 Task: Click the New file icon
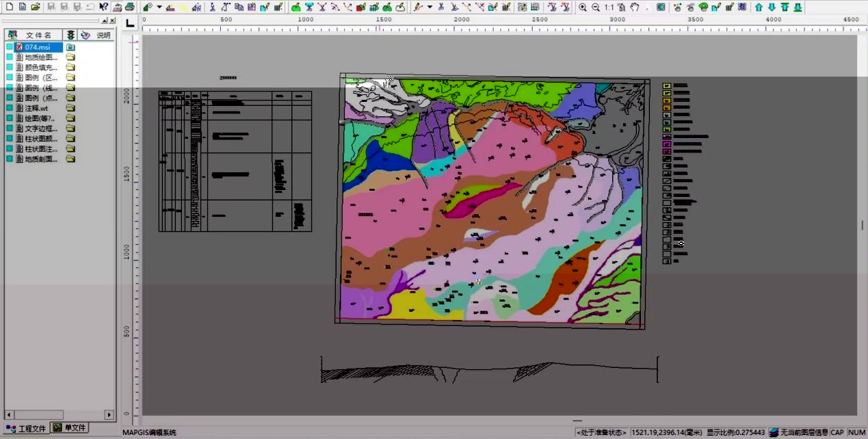pyautogui.click(x=9, y=7)
